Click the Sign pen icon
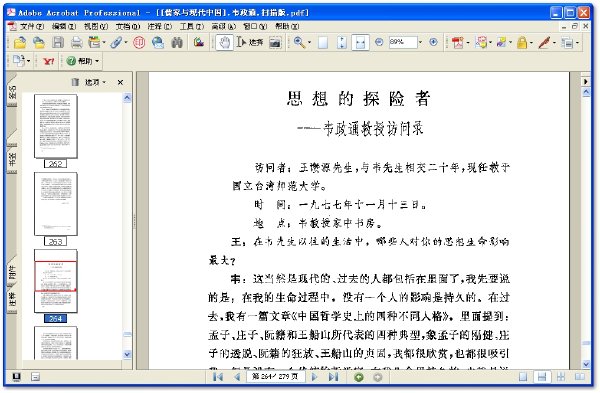The width and height of the screenshot is (600, 393). coord(544,42)
